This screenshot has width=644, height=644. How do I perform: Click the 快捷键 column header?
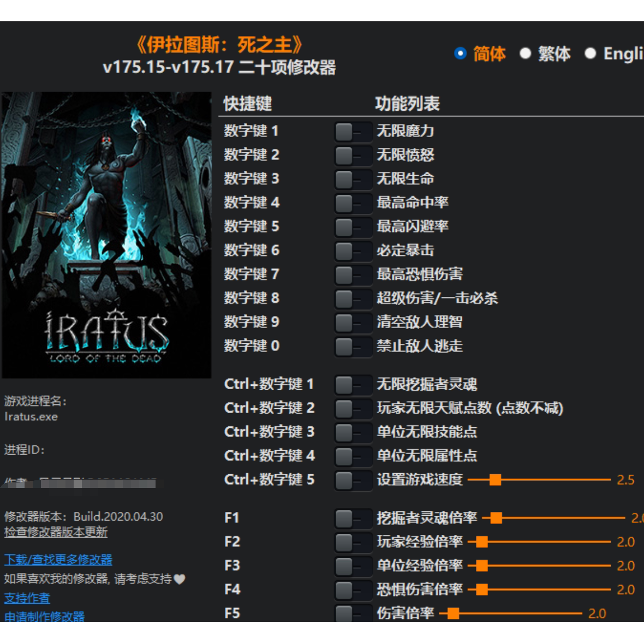click(x=248, y=104)
